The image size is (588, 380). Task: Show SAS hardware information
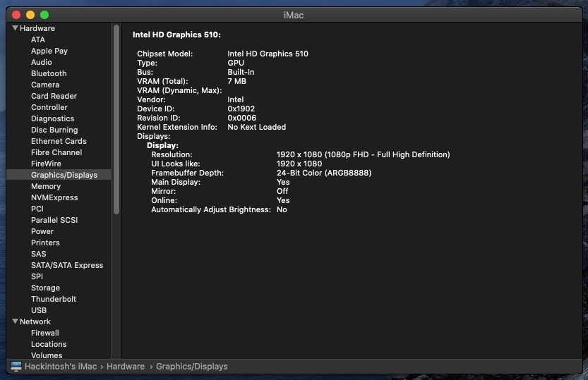38,254
